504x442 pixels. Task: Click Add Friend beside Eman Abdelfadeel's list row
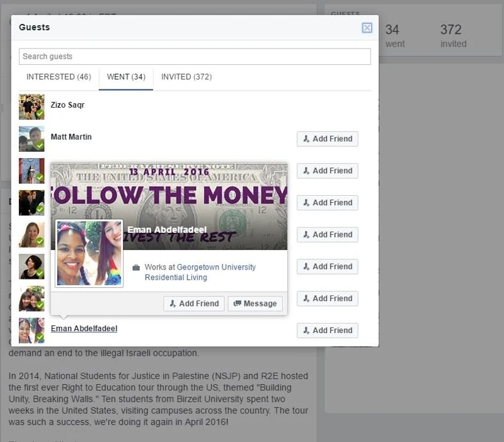[x=328, y=331]
